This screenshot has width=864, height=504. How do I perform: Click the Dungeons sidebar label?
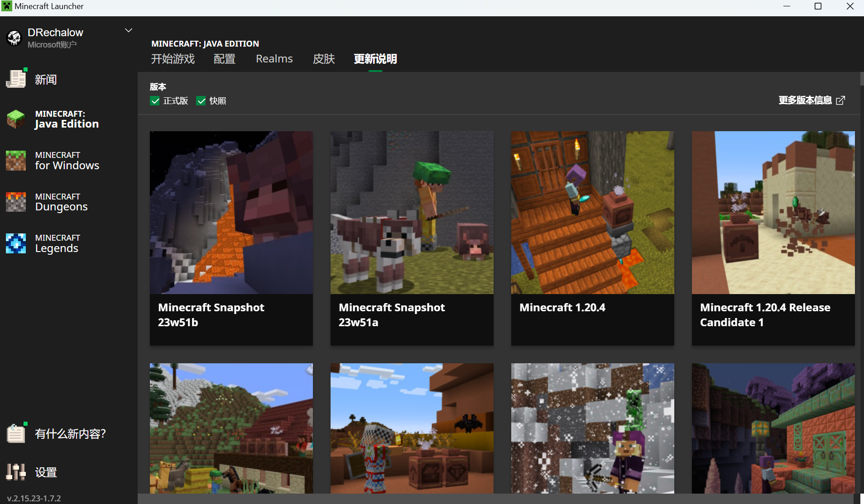point(61,202)
